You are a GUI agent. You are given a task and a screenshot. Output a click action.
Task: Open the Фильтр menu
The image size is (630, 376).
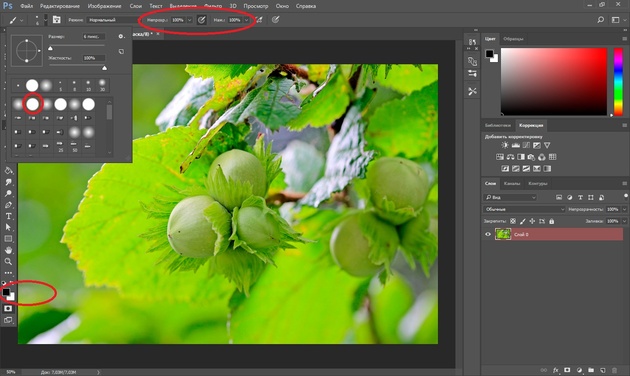213,6
